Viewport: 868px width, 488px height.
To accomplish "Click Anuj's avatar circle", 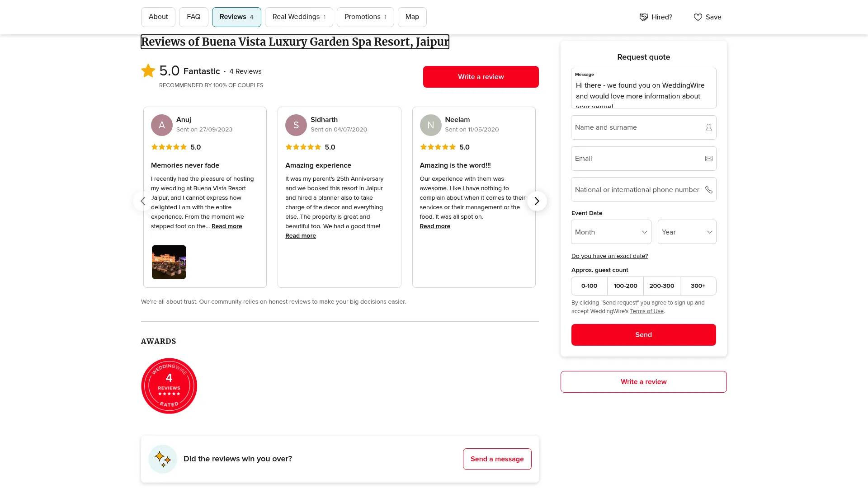I will click(x=162, y=125).
